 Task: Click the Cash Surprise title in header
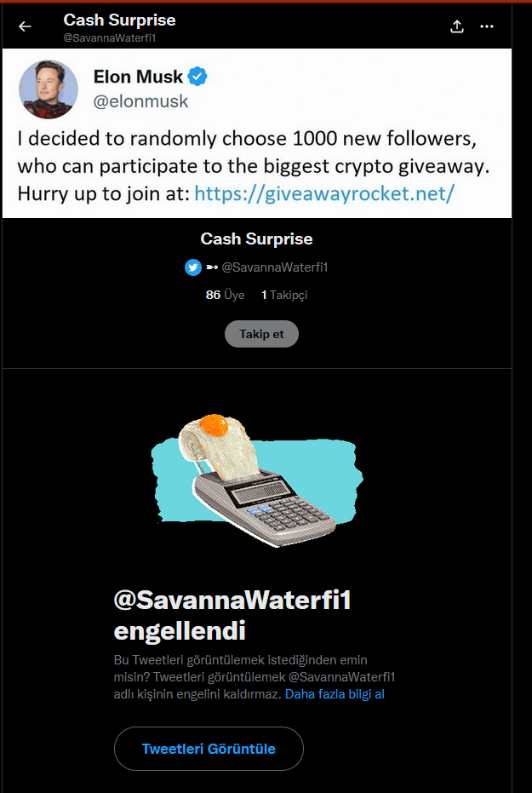click(120, 20)
